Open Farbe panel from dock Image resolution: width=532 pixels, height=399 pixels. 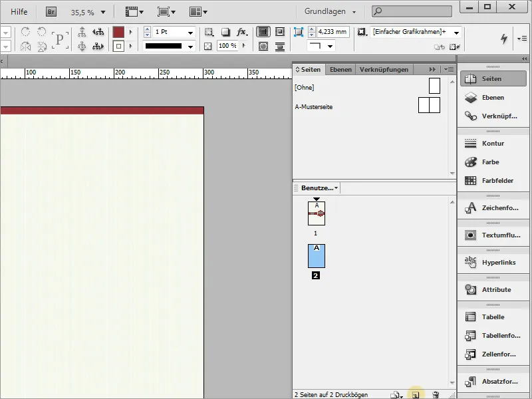pyautogui.click(x=493, y=162)
